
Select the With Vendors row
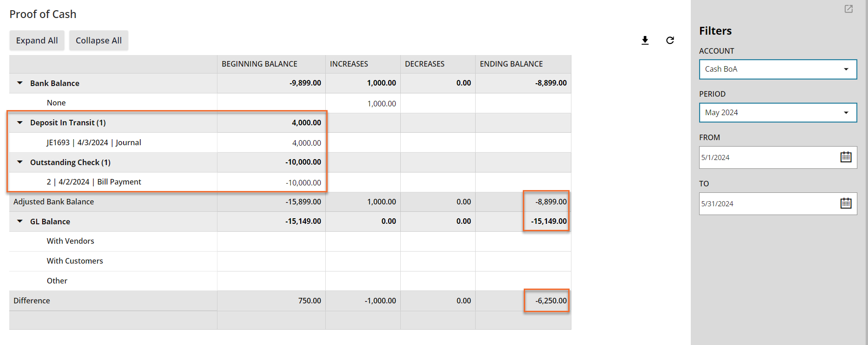(x=70, y=241)
